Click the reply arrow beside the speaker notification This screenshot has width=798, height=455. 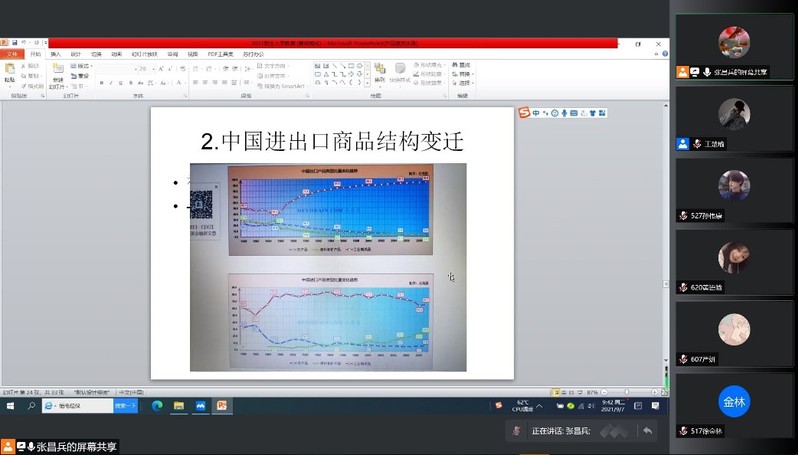tap(647, 430)
